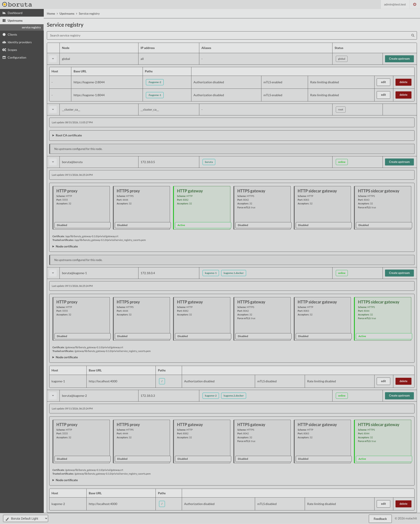Select Upstreams sidebar item
Image resolution: width=420 pixels, height=524 pixels.
click(x=22, y=20)
